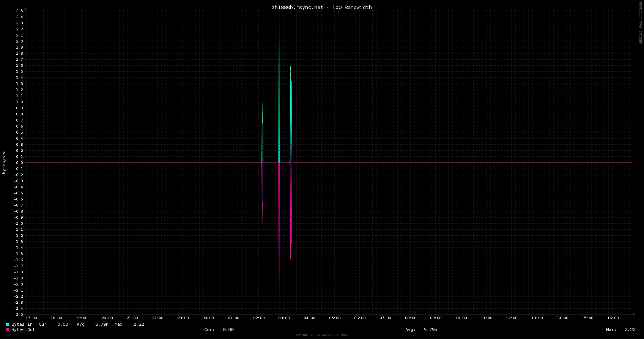
Task: Click the generation timestamp Sat Mar 28 footer
Action: tap(322, 335)
